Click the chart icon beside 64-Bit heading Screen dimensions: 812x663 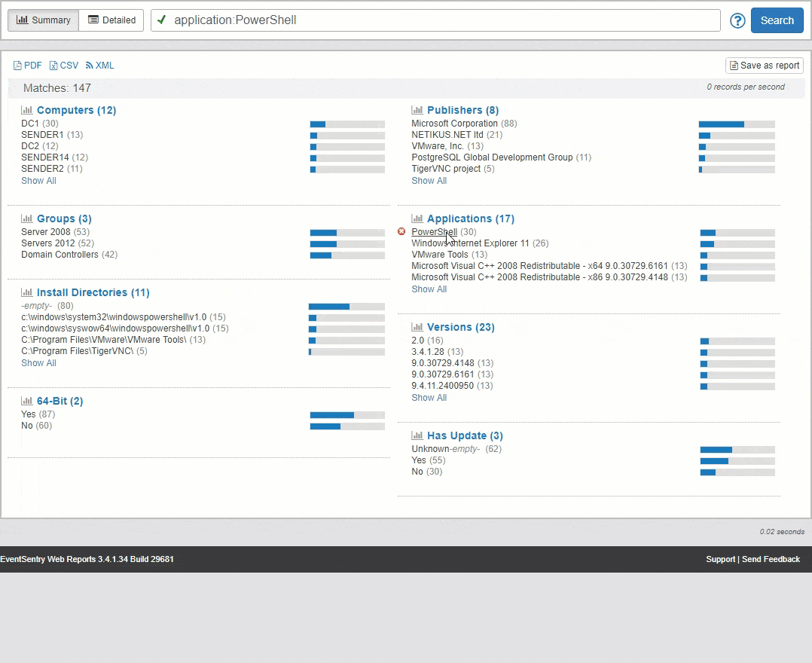[x=27, y=401]
